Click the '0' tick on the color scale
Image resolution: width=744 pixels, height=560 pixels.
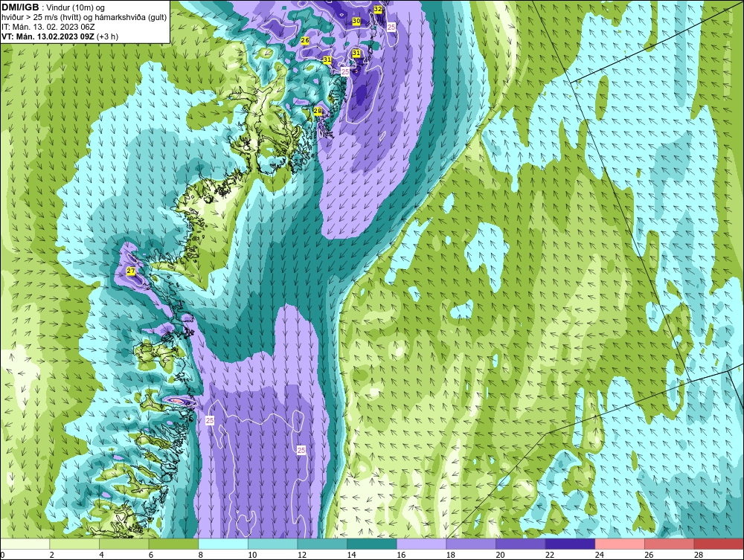pos(2,555)
